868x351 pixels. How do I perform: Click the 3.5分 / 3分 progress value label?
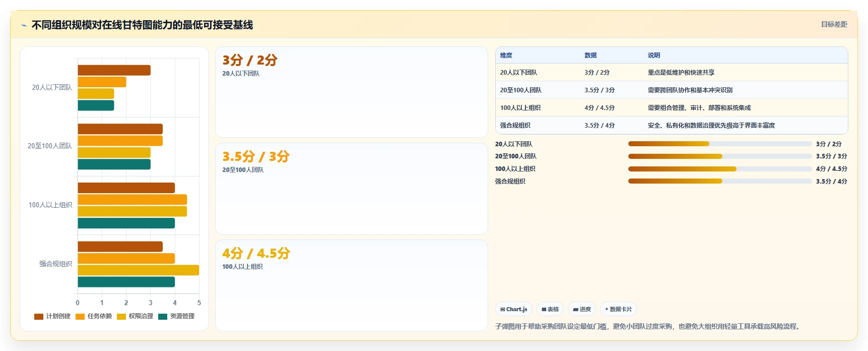tap(832, 156)
